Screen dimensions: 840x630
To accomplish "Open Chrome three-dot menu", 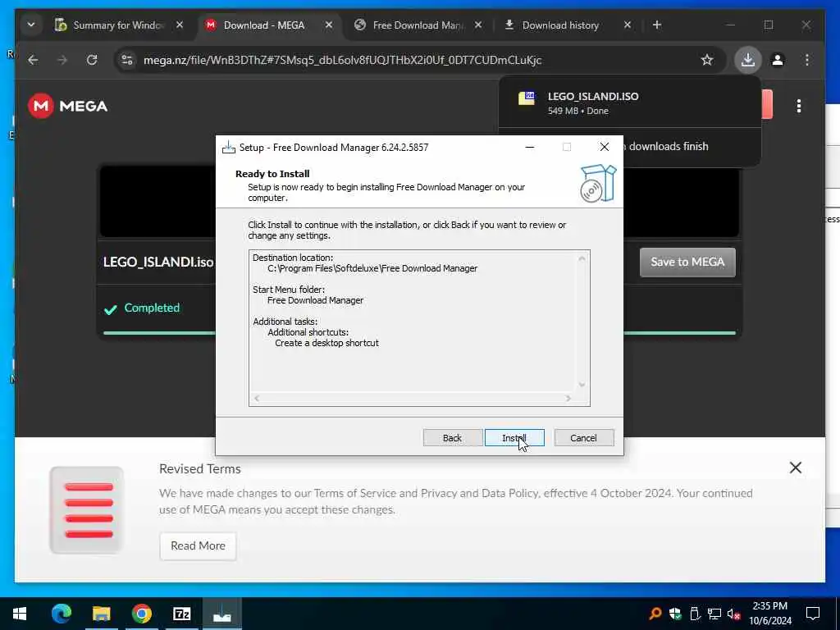I will click(807, 60).
